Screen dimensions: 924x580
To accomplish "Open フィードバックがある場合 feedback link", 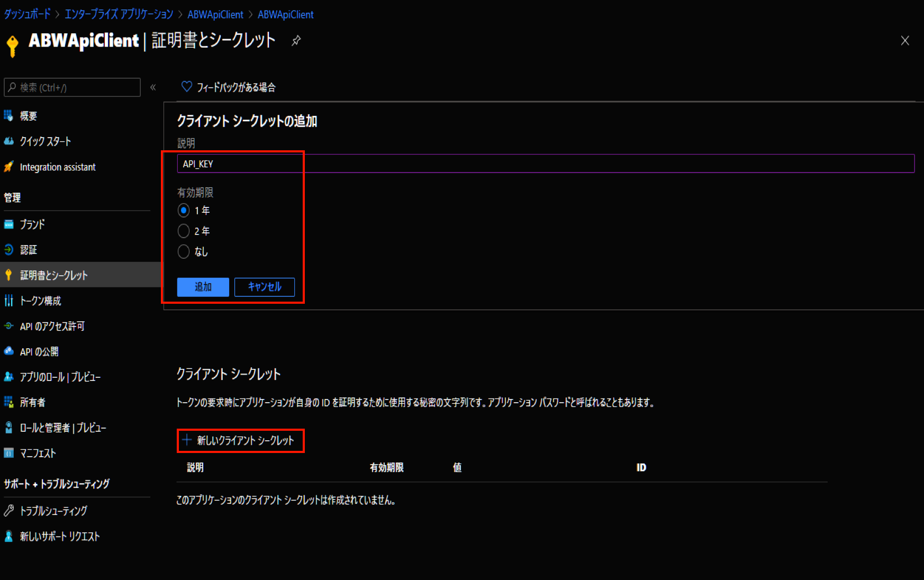I will (x=236, y=87).
